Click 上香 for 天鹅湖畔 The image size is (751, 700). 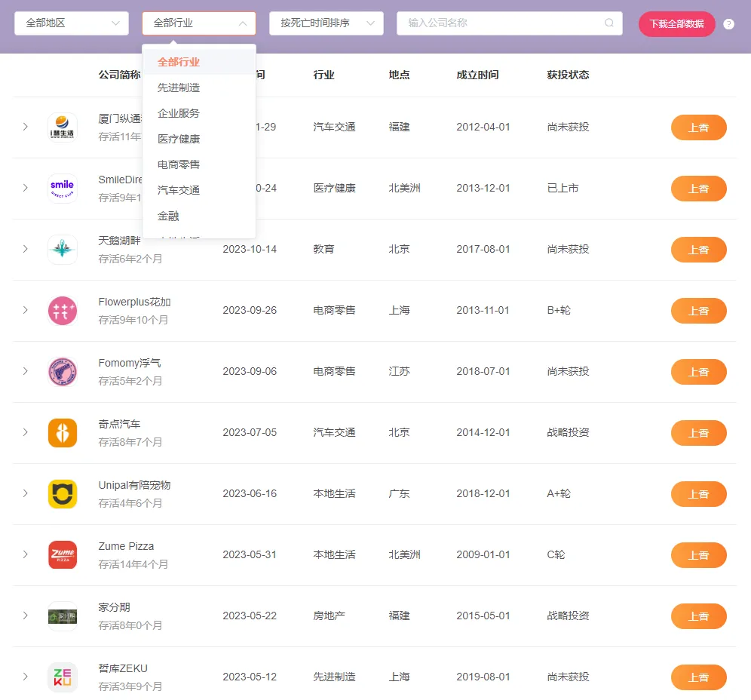698,250
